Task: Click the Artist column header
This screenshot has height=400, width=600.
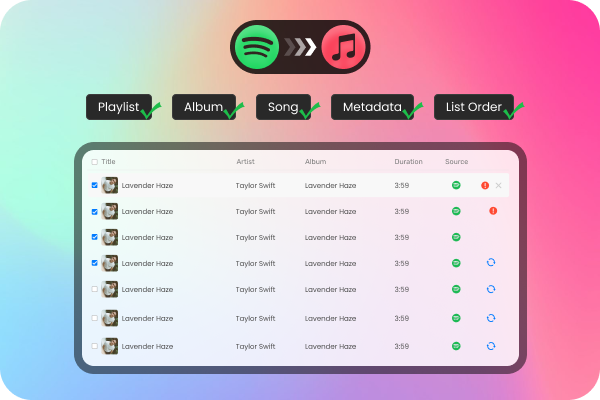Action: [246, 161]
